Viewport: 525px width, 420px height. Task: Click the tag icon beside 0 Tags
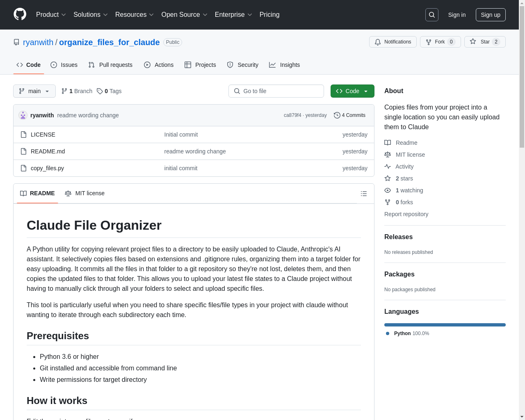[100, 91]
